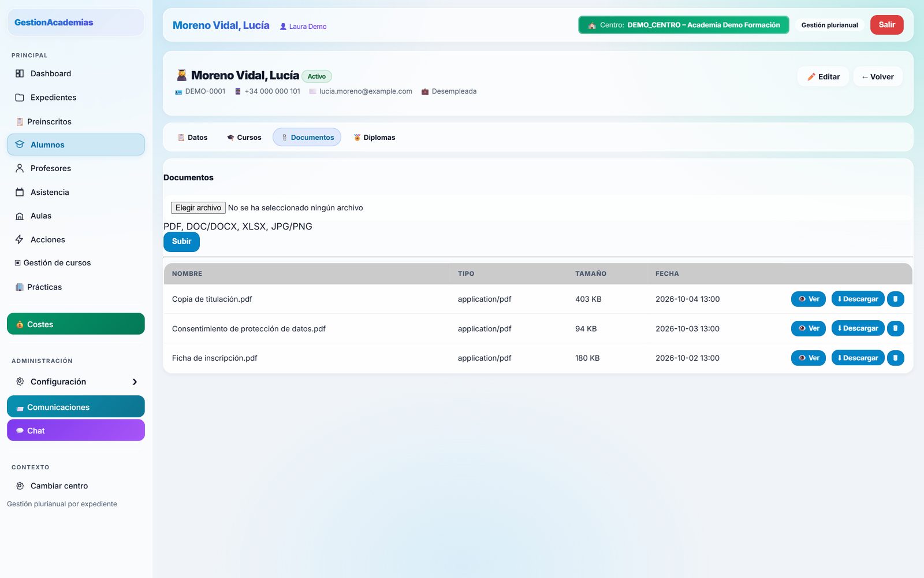924x578 pixels.
Task: Click the Centro DEMO_CENTRO selector
Action: point(684,25)
